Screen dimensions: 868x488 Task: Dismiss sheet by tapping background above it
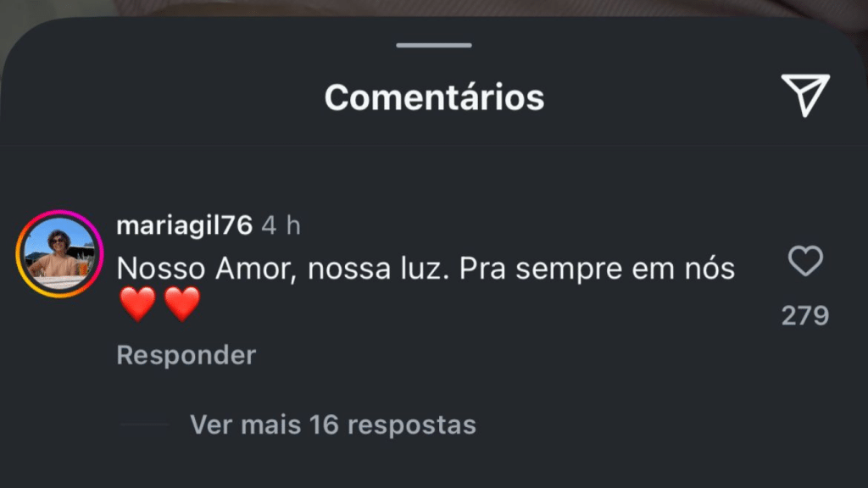[x=434, y=7]
